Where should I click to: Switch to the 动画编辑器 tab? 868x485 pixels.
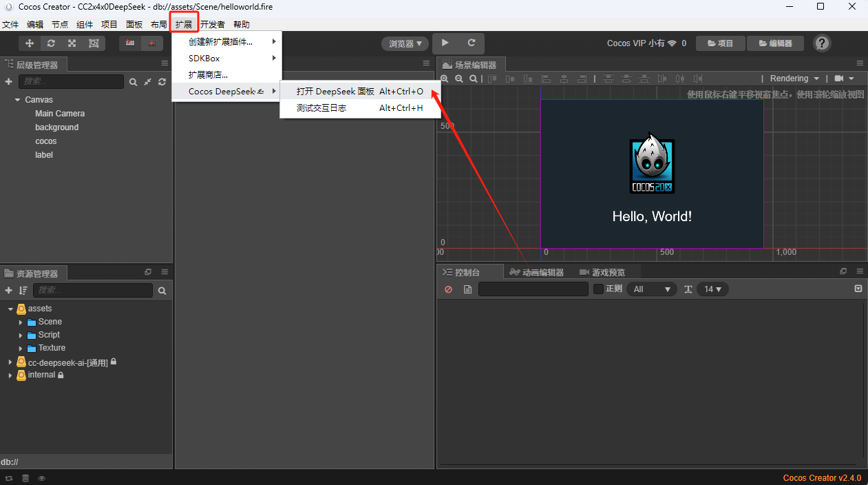(537, 272)
